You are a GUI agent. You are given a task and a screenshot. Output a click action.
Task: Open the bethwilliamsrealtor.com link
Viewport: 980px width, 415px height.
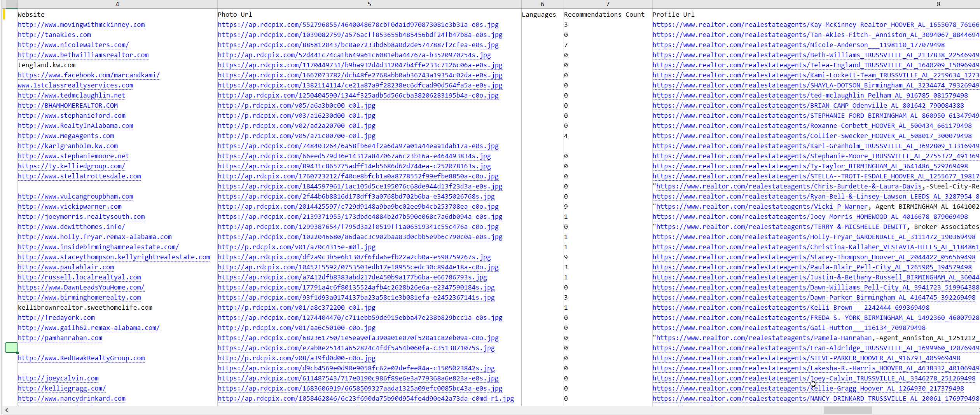pos(83,55)
